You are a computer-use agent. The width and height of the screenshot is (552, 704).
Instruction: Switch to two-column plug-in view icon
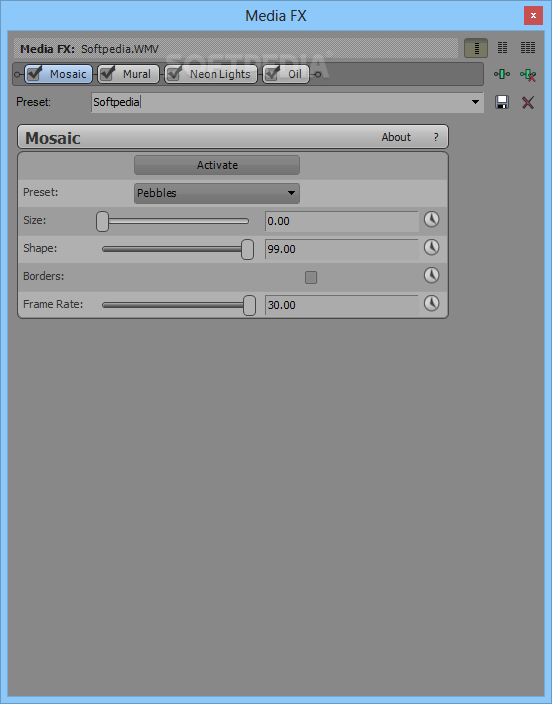coord(502,48)
